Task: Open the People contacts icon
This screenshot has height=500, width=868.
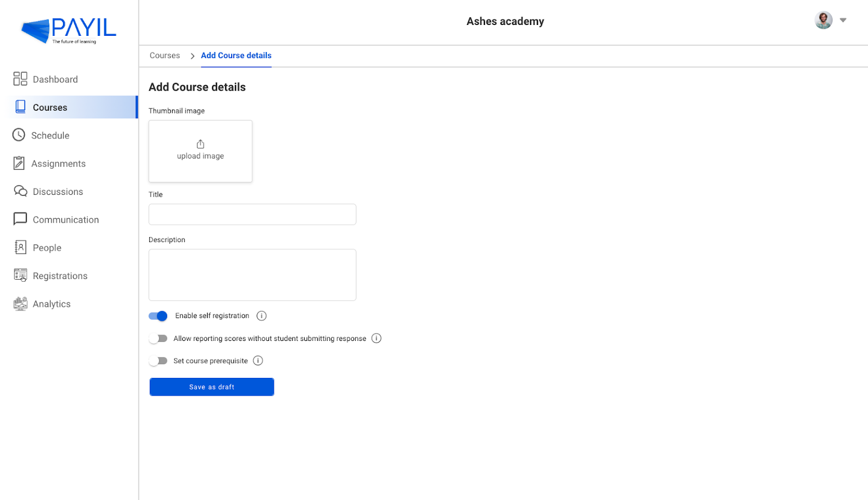Action: tap(20, 248)
